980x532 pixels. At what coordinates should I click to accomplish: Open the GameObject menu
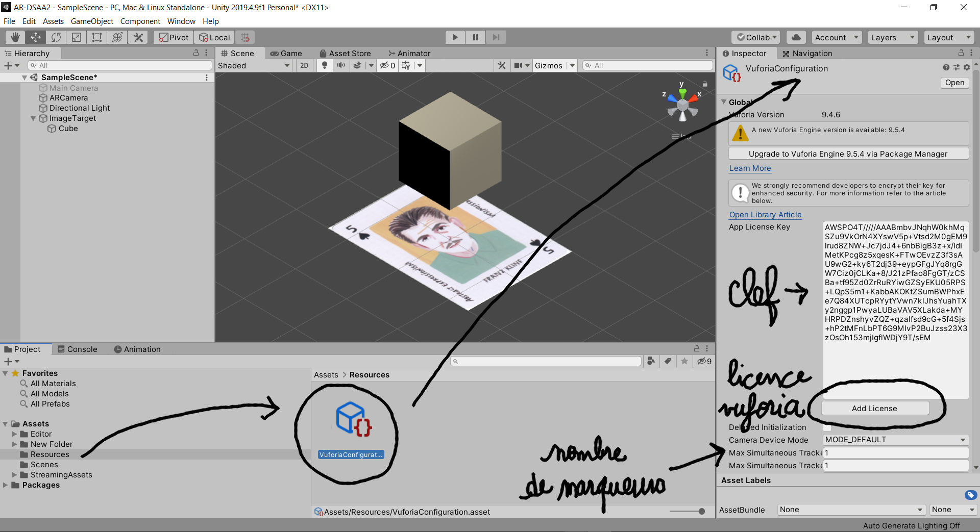click(x=92, y=21)
